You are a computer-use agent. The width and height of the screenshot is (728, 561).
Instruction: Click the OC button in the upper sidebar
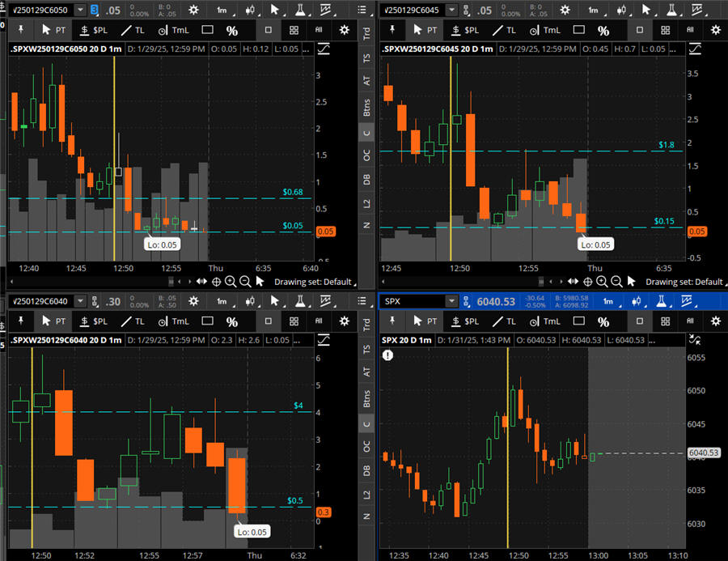367,155
